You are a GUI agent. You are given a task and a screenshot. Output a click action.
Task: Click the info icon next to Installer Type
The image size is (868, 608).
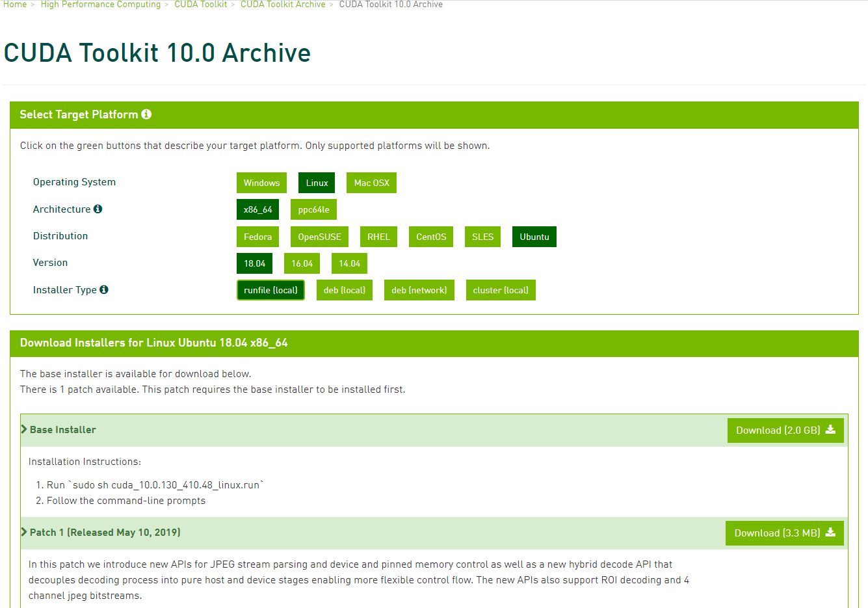(104, 289)
